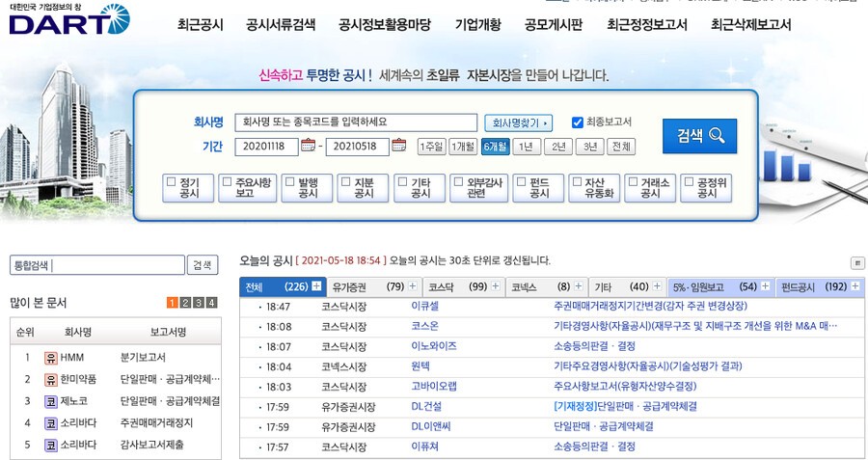
Task: Open HMM 분기보고서 in most-viewed list
Action: pyautogui.click(x=143, y=358)
